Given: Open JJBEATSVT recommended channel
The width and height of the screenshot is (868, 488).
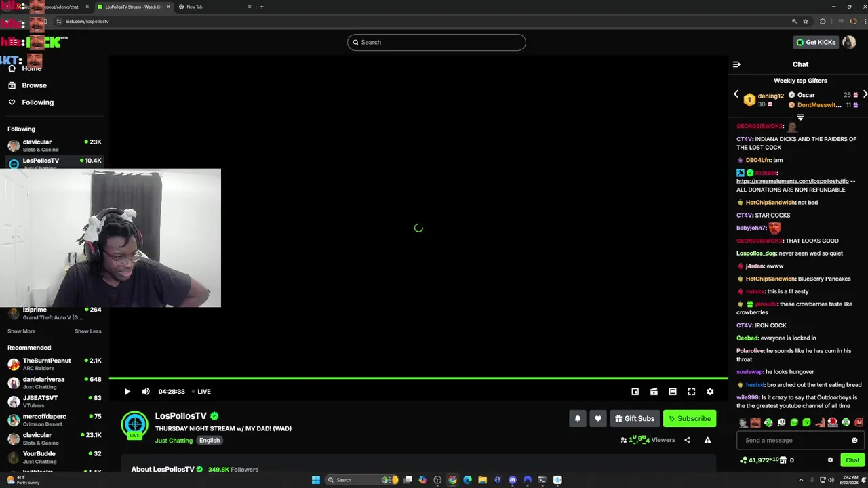Looking at the screenshot, I should [54, 401].
